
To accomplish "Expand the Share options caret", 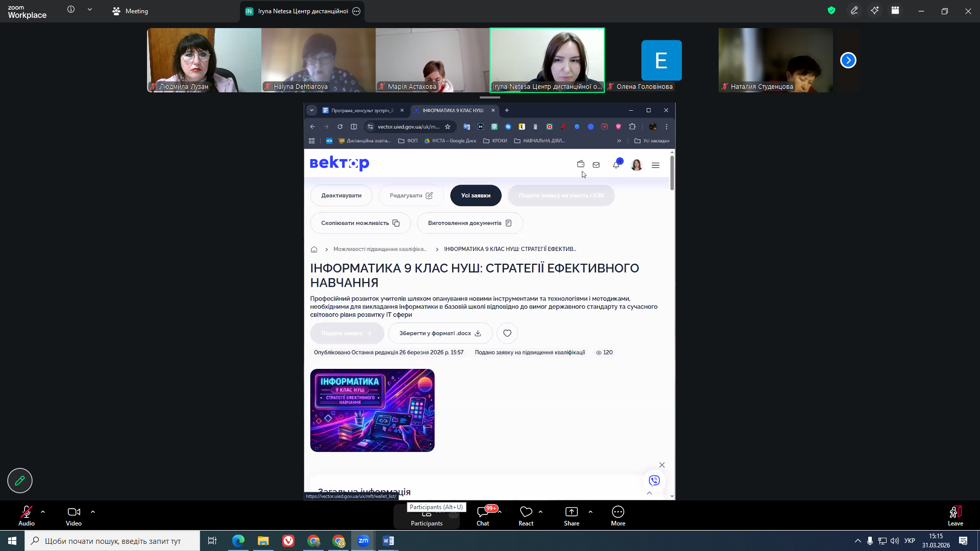I will coord(591,511).
